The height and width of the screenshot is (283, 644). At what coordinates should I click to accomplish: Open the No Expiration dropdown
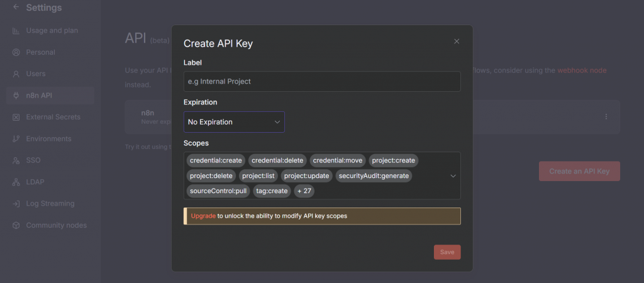[234, 122]
